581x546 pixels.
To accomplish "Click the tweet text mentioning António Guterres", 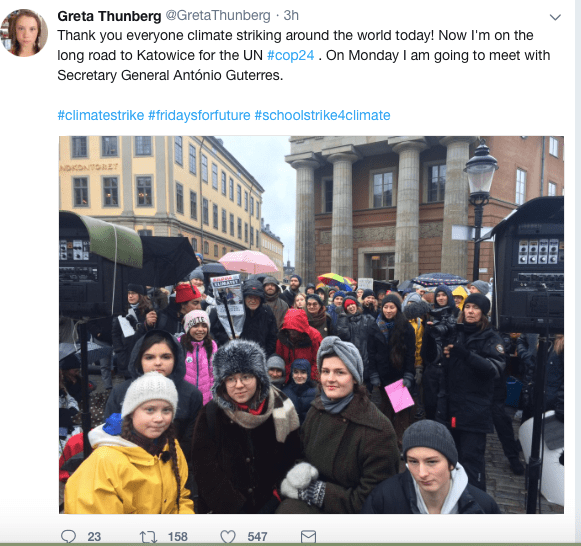I will tap(170, 75).
